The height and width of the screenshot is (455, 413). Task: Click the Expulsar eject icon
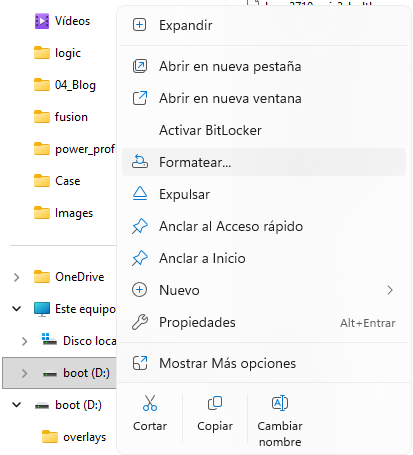[x=140, y=194]
